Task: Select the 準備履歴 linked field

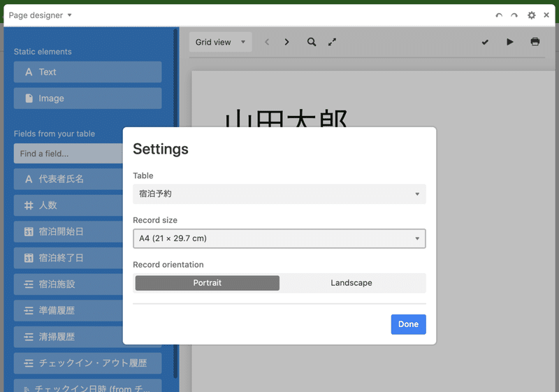Action: pyautogui.click(x=68, y=311)
